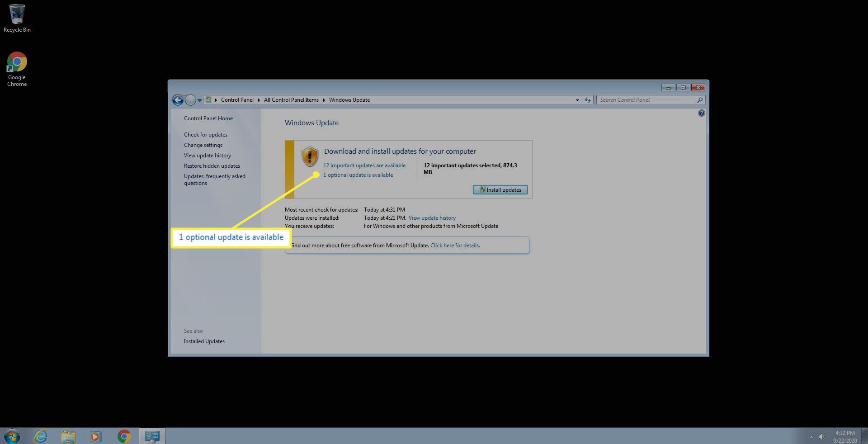Click the 'See also' label in sidebar

click(193, 331)
